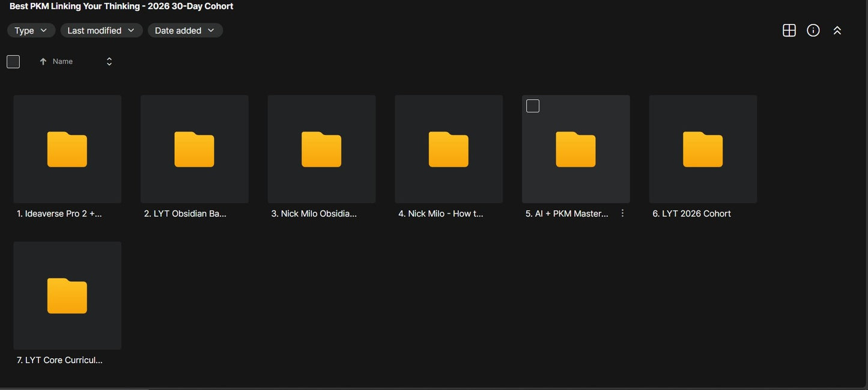The height and width of the screenshot is (390, 868).
Task: Open the 7. LYT Core Curricul... folder icon
Action: click(x=67, y=296)
